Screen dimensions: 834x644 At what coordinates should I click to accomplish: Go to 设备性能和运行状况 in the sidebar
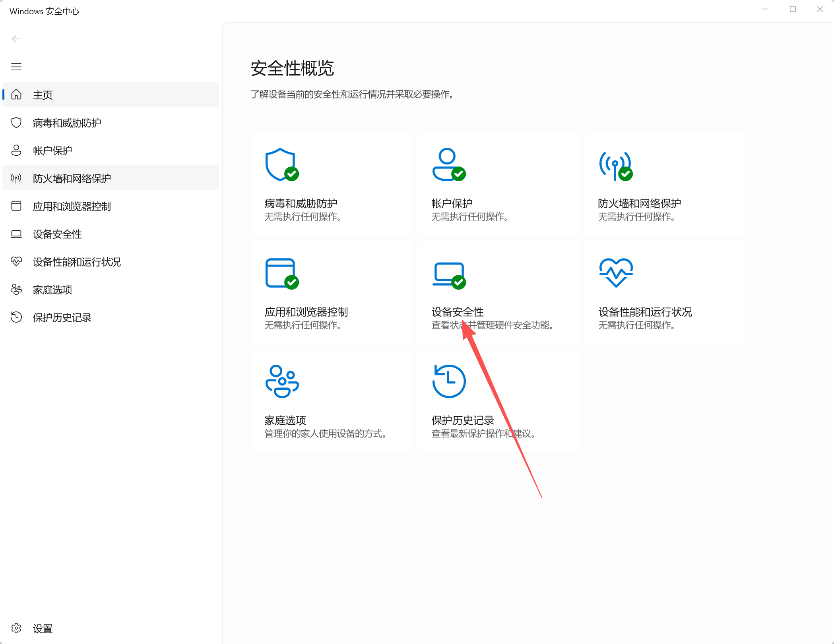coord(111,261)
